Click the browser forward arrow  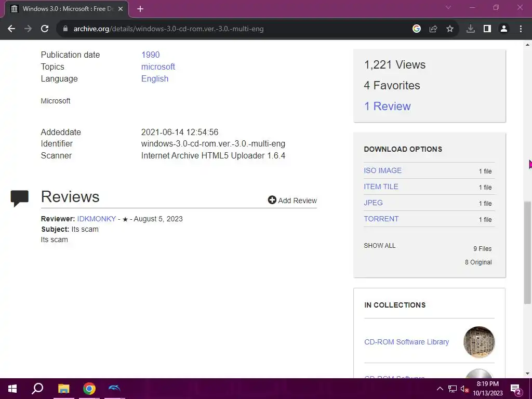coord(28,29)
